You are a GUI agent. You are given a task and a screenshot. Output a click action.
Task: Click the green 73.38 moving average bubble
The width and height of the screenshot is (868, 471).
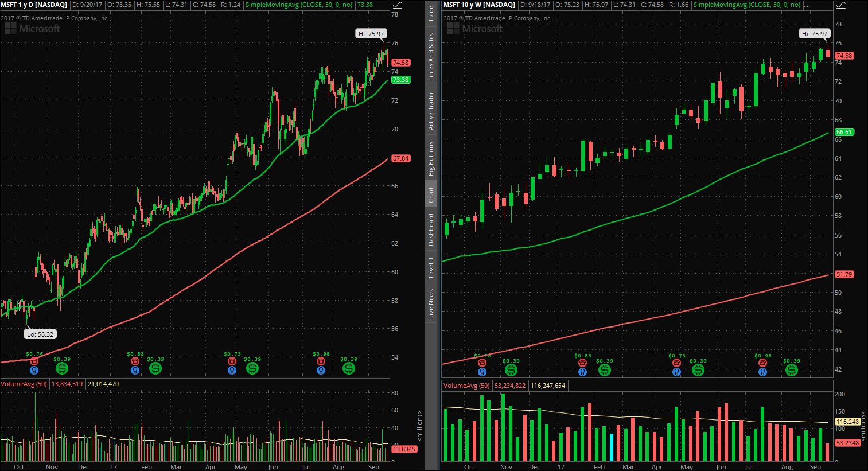click(400, 80)
